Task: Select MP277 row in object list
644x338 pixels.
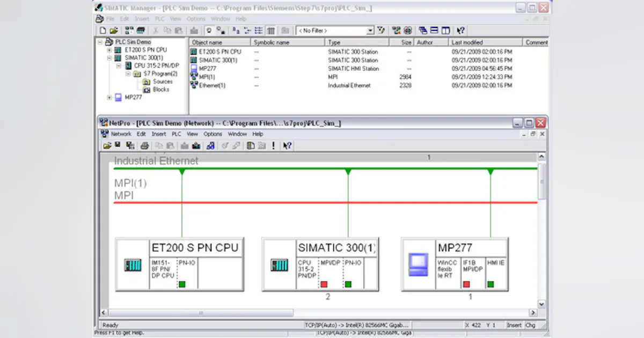Action: point(369,69)
